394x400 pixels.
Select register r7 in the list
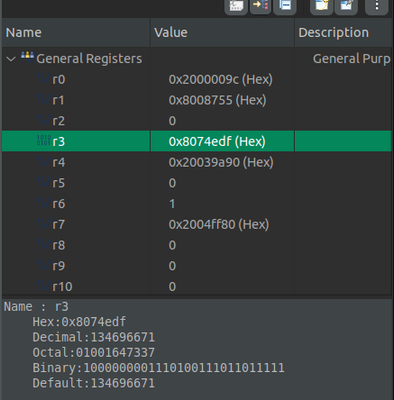(197, 224)
